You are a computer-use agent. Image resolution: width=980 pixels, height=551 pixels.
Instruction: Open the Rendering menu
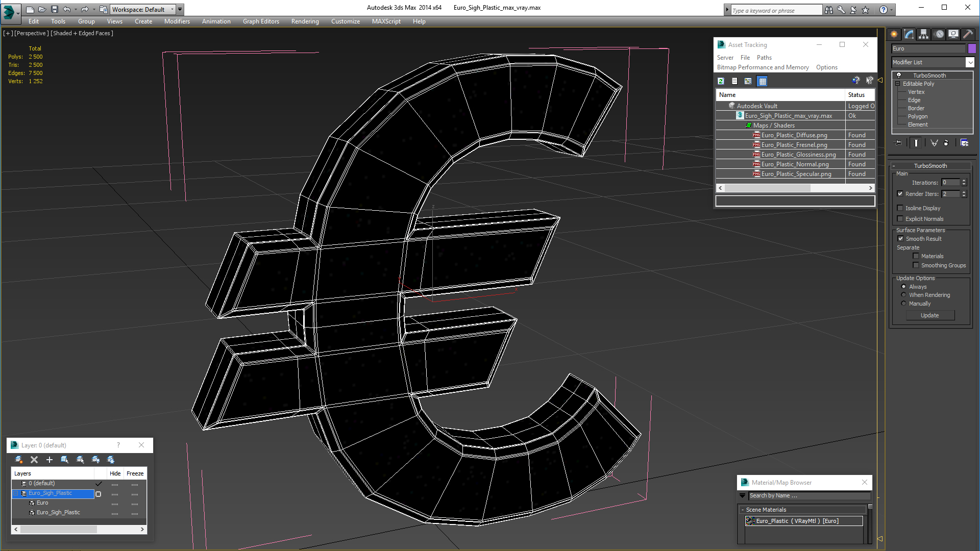click(x=305, y=21)
